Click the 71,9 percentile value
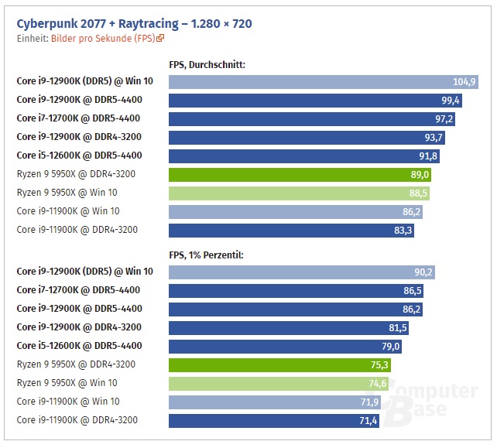The height and width of the screenshot is (448, 497). 369,402
